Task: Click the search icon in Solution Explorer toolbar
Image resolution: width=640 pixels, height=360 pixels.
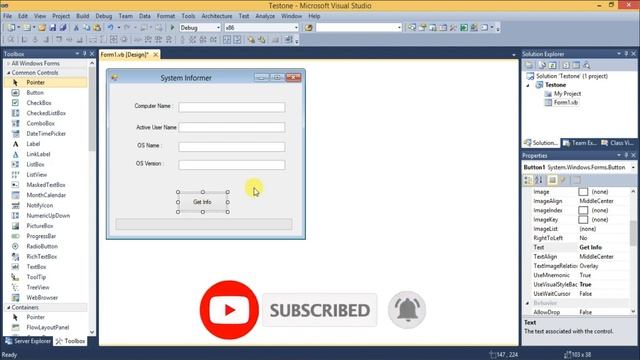Action: point(587,65)
